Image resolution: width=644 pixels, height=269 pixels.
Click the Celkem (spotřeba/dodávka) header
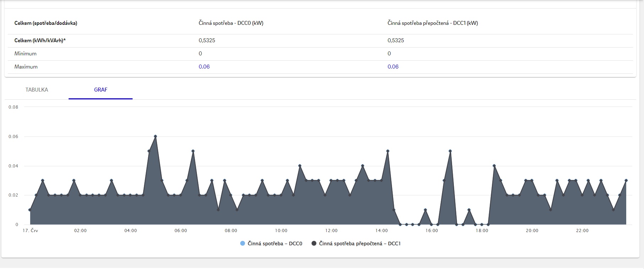click(x=46, y=23)
